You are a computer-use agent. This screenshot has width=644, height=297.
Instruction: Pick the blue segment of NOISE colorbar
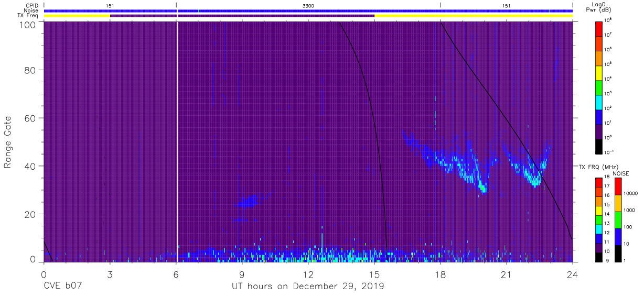(x=617, y=236)
